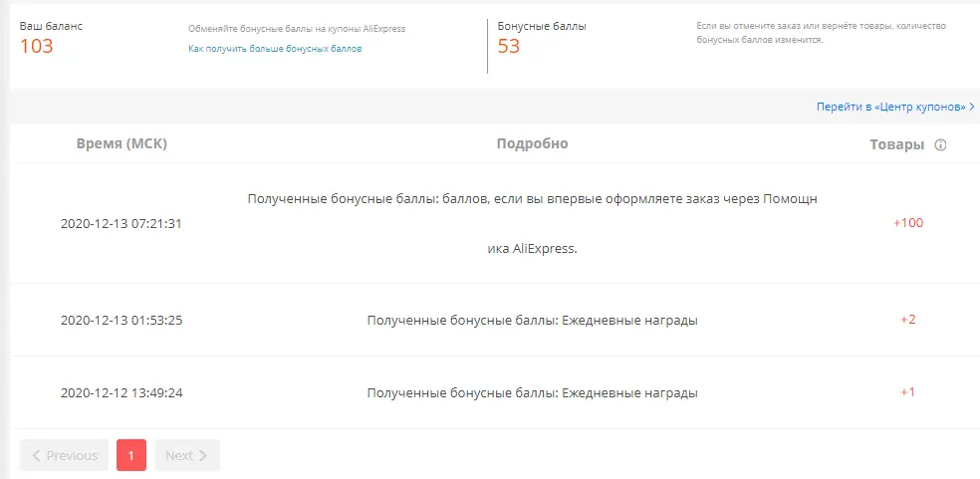
Task: Click Ежедневные награды description in the 13:49:24 row
Action: (x=533, y=392)
